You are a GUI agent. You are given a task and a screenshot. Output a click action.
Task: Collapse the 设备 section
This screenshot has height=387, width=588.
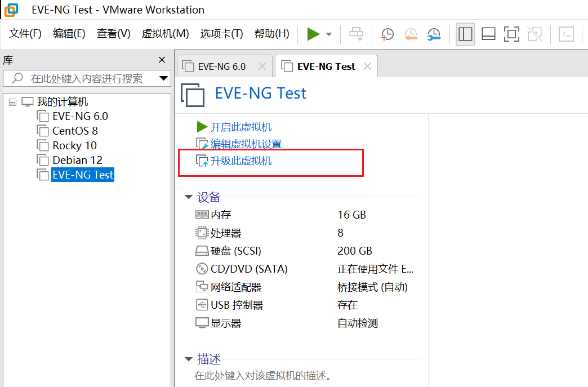[x=189, y=197]
